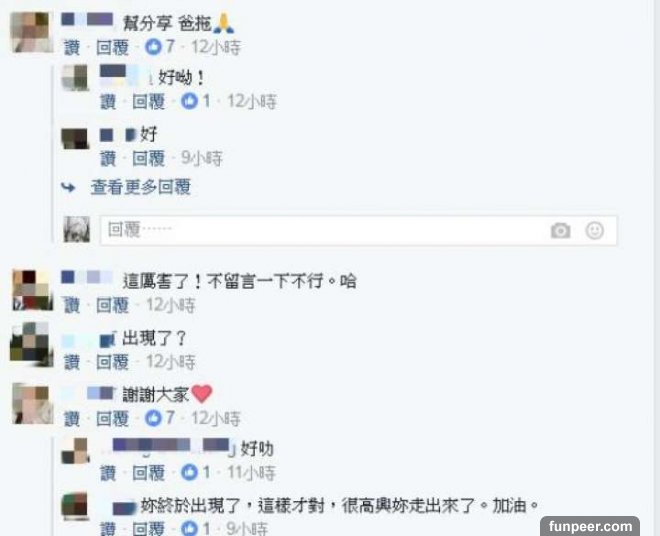This screenshot has height=536, width=660.
Task: Open avatar of 這厲害了 commenter
Action: tap(32, 290)
